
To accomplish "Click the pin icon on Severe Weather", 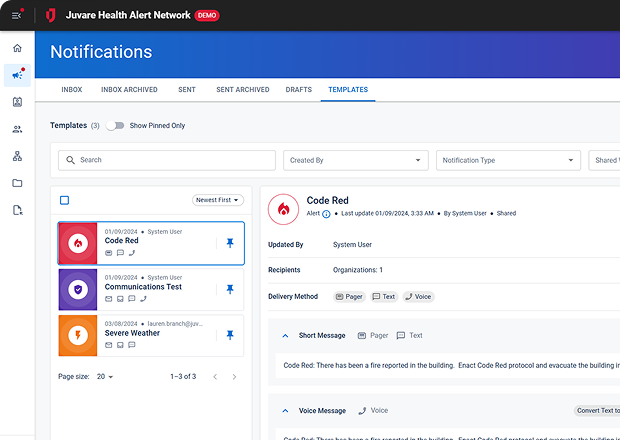I will [230, 335].
